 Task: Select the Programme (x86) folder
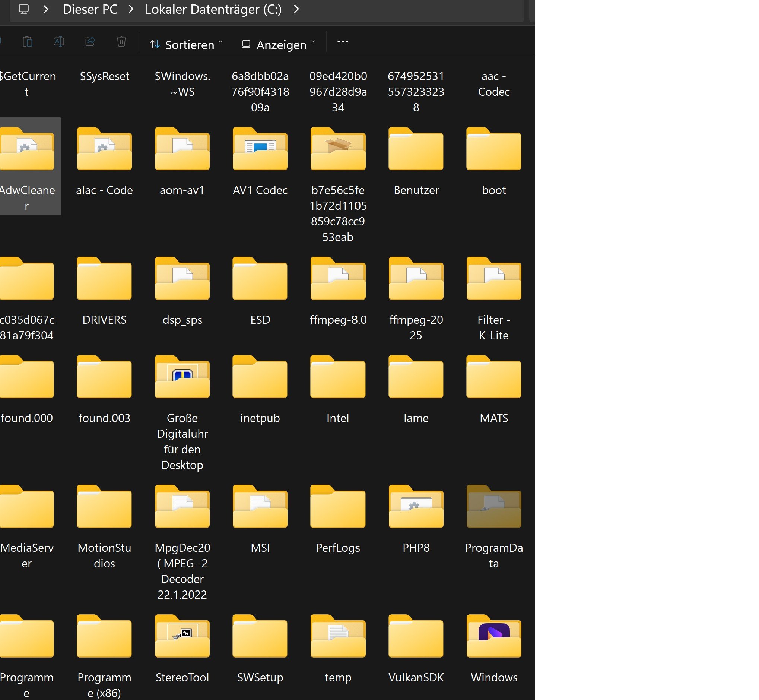pyautogui.click(x=105, y=656)
